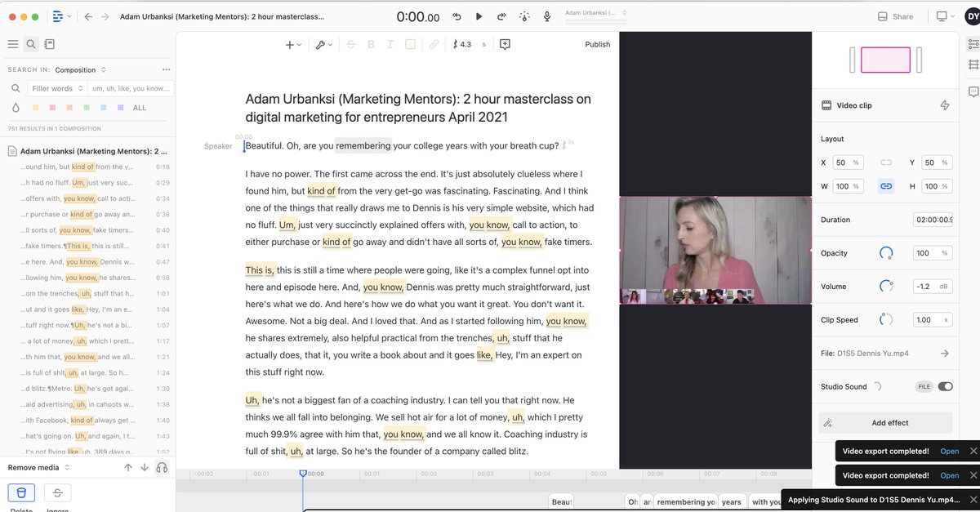Select the Adam Urbanksi composition in results list
This screenshot has height=512, width=980.
coord(87,151)
